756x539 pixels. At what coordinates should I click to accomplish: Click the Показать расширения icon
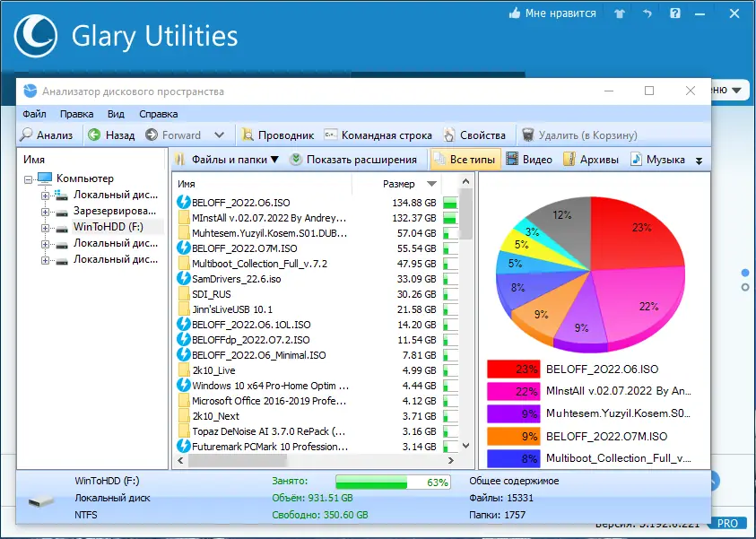(x=296, y=160)
